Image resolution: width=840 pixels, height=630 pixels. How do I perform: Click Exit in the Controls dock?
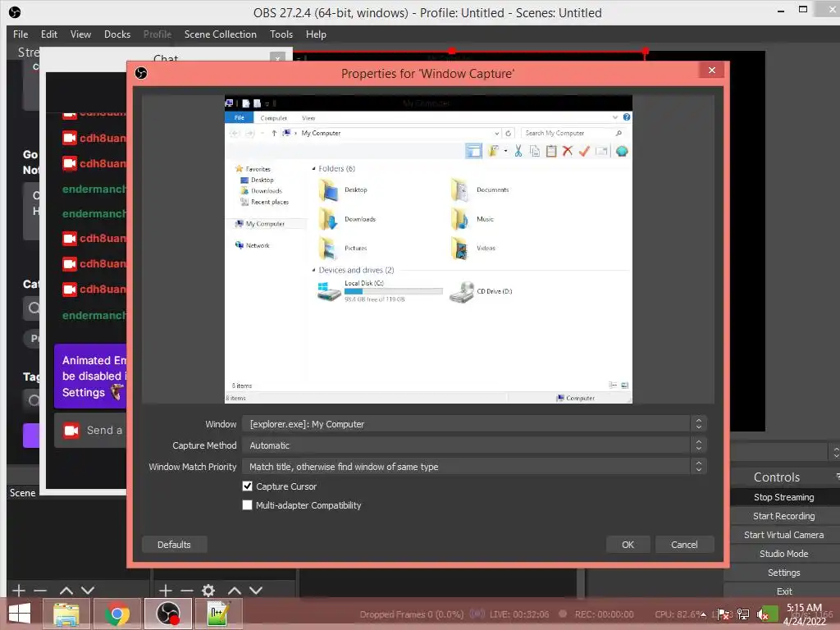(783, 591)
